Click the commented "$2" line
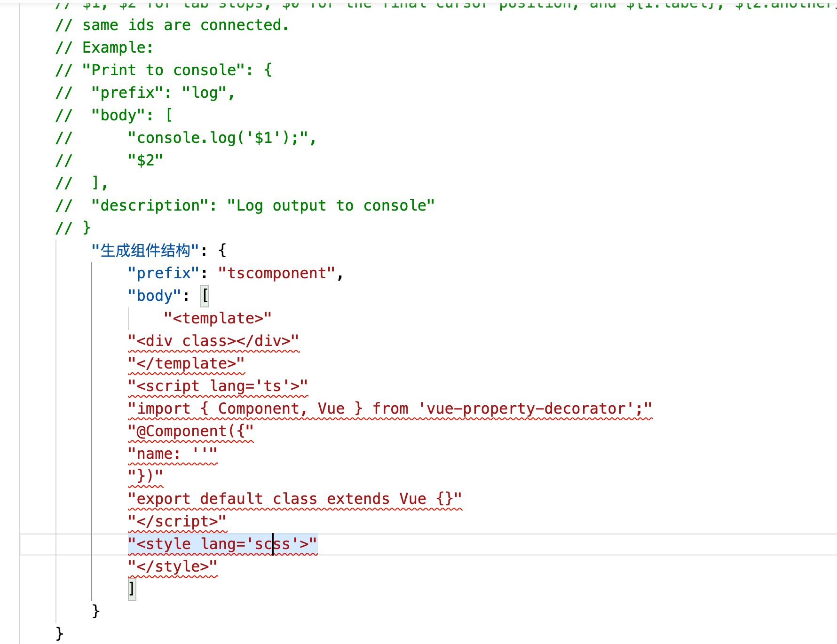Viewport: 837px width, 644px height. 109,160
